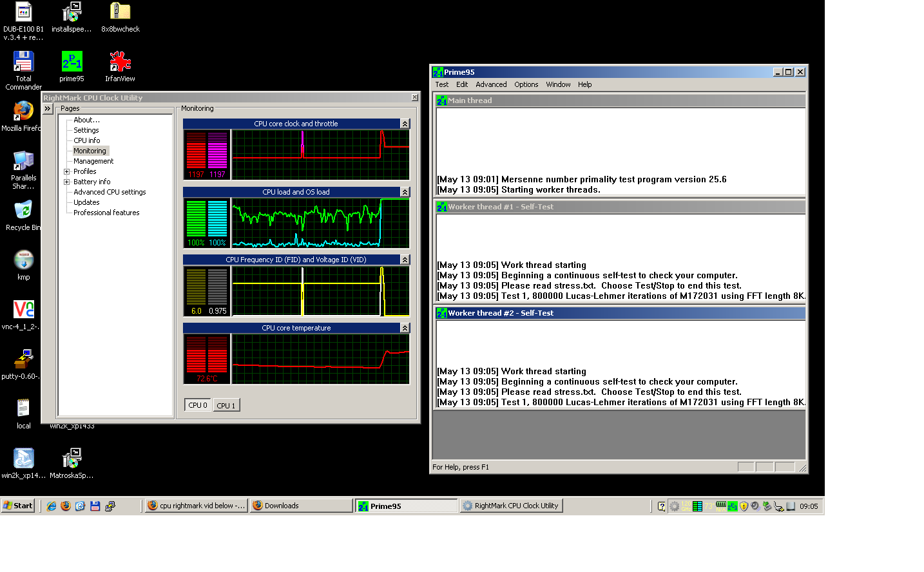
Task: Launch Firefox from the quick launch bar
Action: pos(66,506)
